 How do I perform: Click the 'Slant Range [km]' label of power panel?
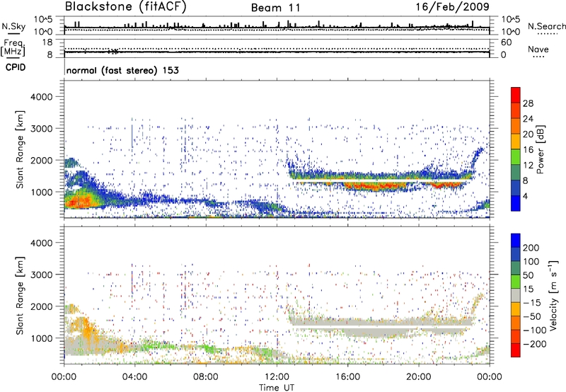tap(20, 149)
